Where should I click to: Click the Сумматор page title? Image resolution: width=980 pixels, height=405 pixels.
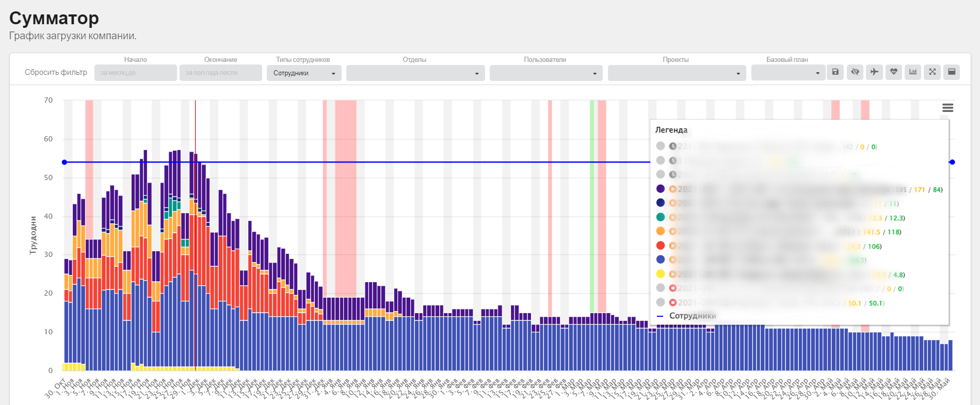(x=54, y=19)
